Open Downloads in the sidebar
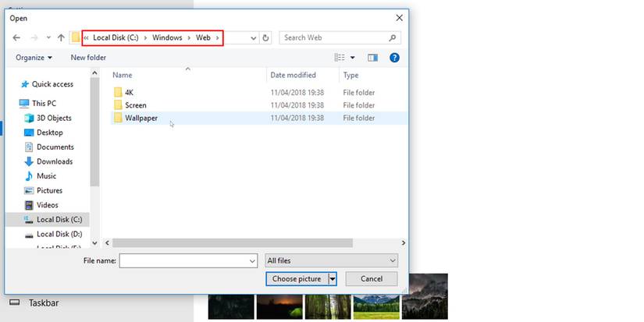Screen dimensions: 644x322 48,161
